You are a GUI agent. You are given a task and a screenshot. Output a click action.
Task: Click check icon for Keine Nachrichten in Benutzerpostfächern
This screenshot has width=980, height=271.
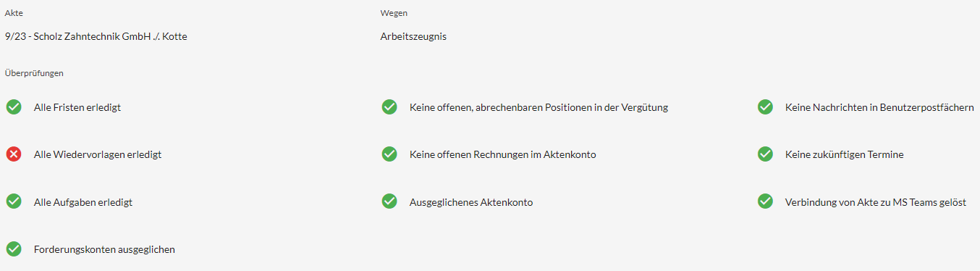click(x=765, y=107)
